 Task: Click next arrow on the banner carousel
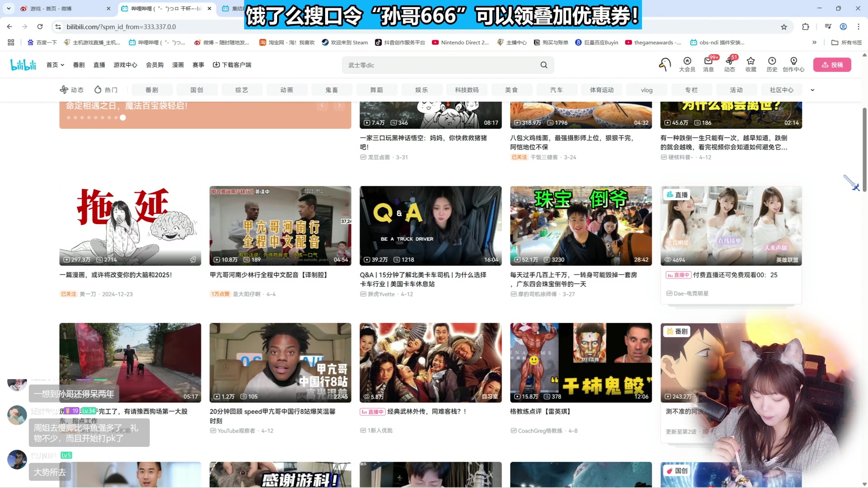point(340,106)
